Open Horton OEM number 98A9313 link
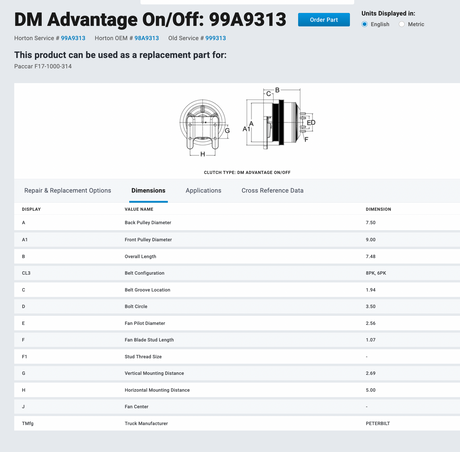The height and width of the screenshot is (452, 460). coord(147,38)
